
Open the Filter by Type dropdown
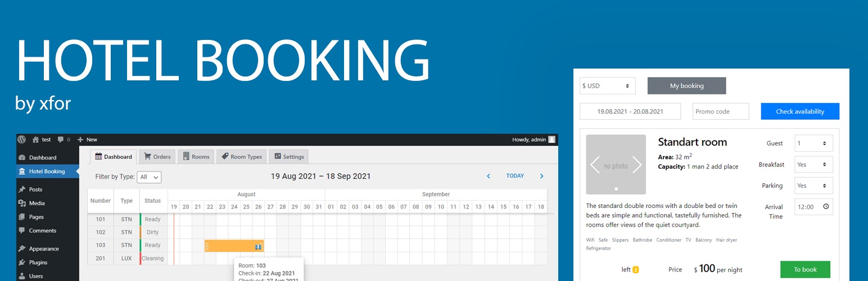click(149, 177)
